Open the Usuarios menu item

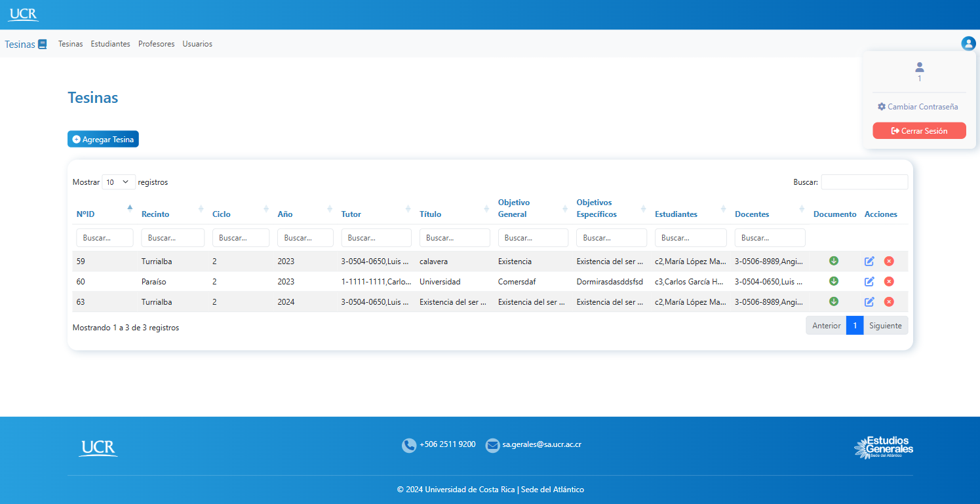point(197,44)
